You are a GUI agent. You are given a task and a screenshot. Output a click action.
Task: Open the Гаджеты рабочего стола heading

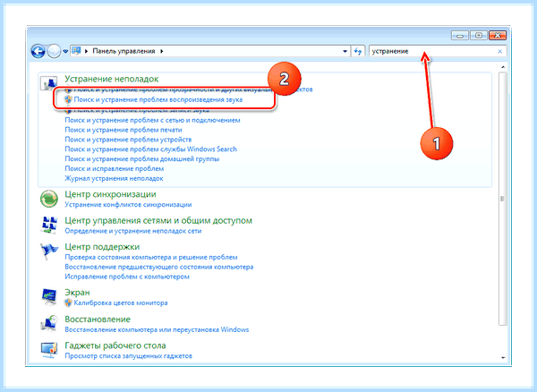[x=115, y=345]
